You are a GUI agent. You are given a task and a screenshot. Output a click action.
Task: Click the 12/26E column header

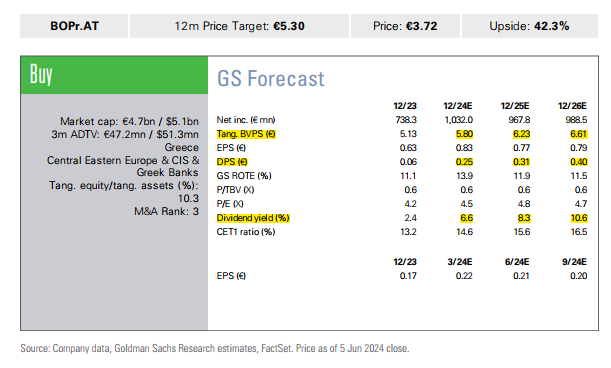coord(572,106)
